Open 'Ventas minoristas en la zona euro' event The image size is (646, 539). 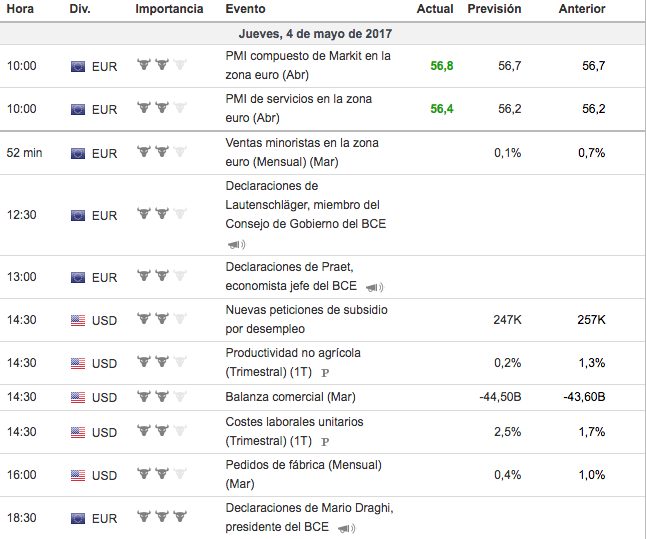(x=301, y=153)
